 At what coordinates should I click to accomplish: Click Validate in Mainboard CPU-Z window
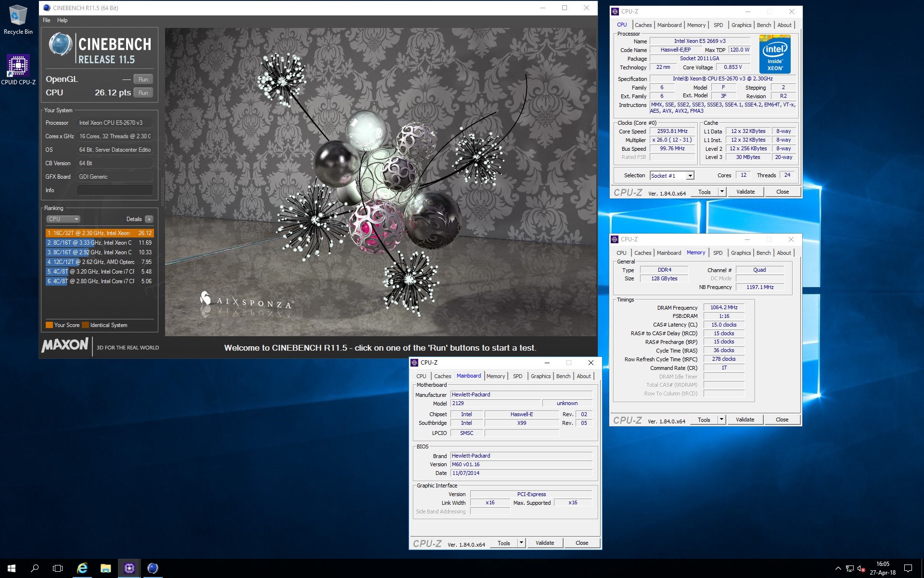(x=545, y=543)
